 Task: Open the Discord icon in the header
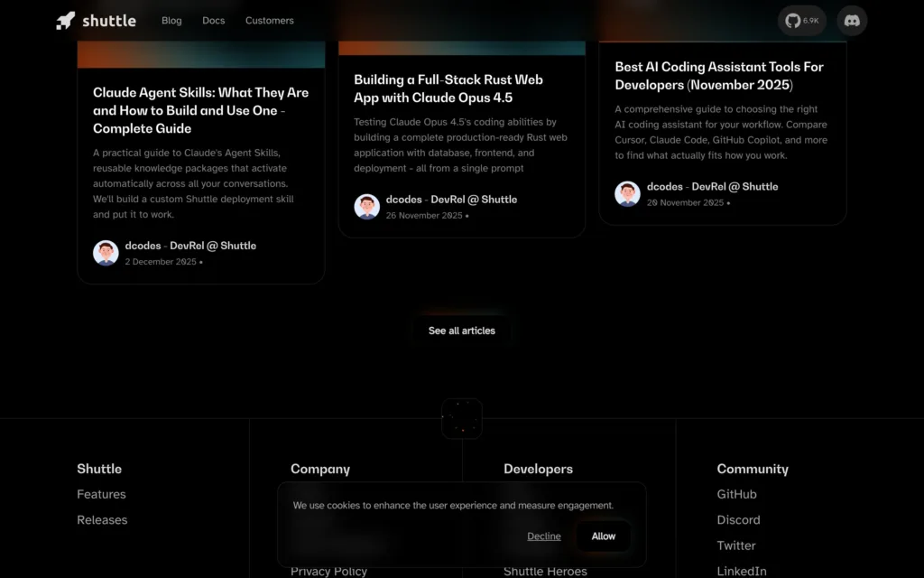pos(852,21)
